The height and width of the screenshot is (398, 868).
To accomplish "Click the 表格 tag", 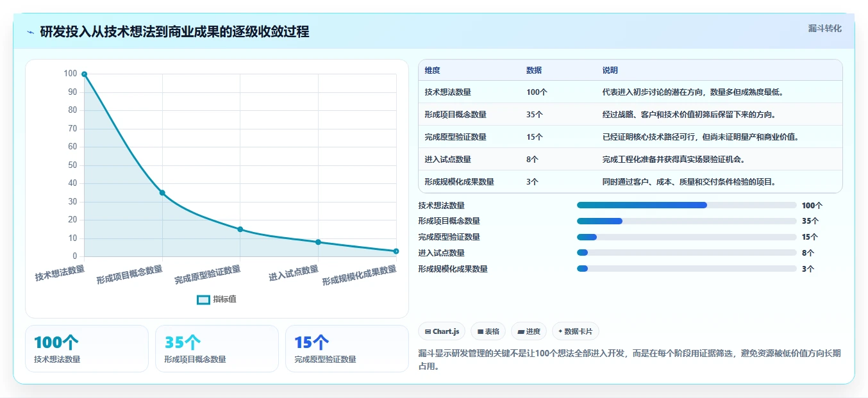I will point(488,331).
